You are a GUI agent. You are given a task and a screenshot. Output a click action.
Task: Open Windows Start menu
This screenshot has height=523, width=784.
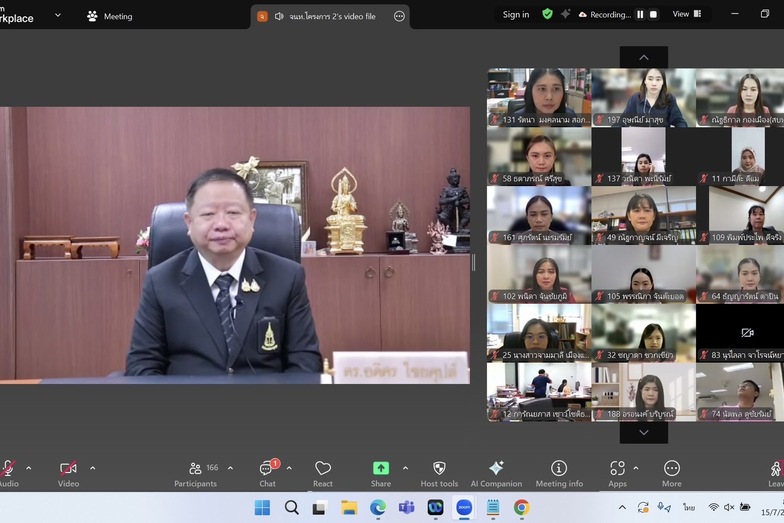[x=262, y=508]
